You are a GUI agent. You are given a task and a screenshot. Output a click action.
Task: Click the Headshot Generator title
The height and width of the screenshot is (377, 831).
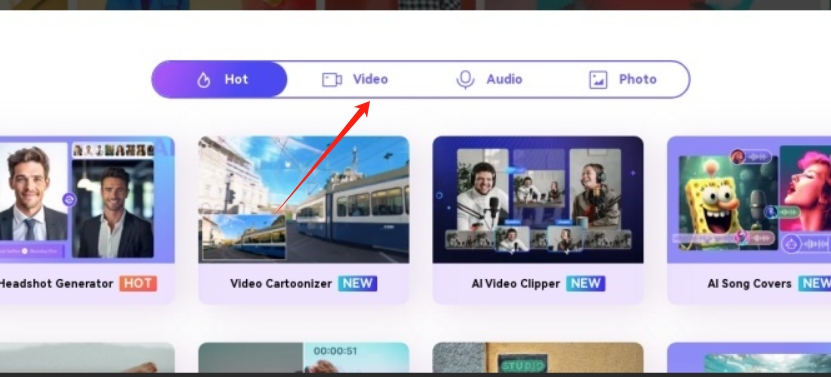coord(56,284)
